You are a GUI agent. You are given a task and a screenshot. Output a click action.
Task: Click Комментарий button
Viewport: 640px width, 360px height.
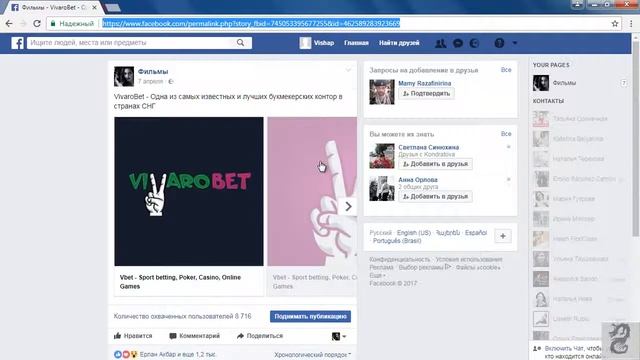point(195,336)
